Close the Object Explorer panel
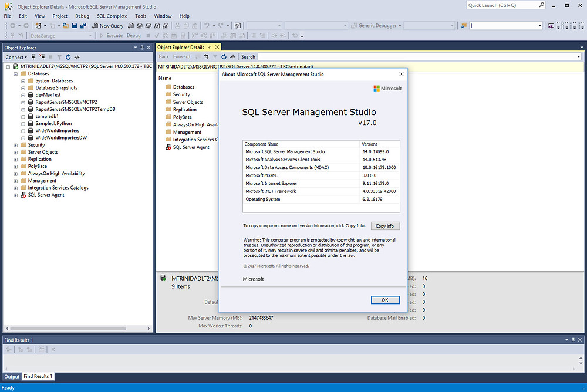 tap(149, 48)
